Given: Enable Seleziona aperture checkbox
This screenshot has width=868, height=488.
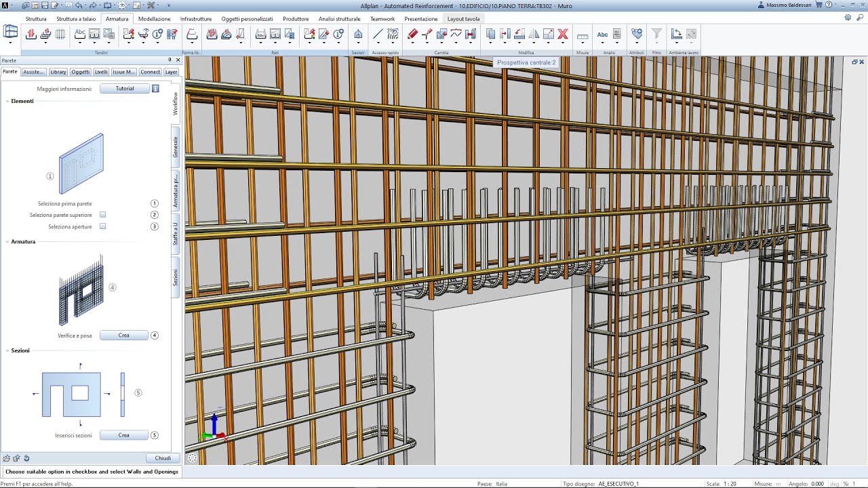Looking at the screenshot, I should (x=102, y=226).
